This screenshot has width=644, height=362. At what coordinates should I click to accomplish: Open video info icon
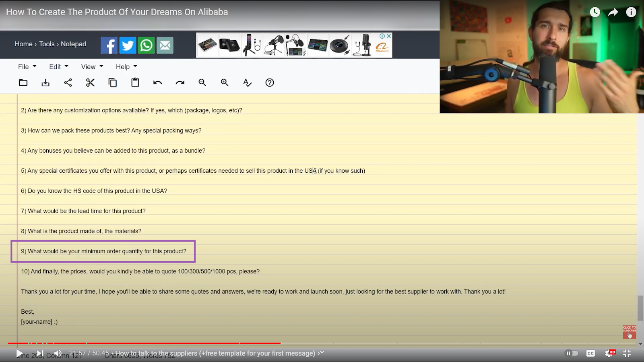pyautogui.click(x=631, y=12)
